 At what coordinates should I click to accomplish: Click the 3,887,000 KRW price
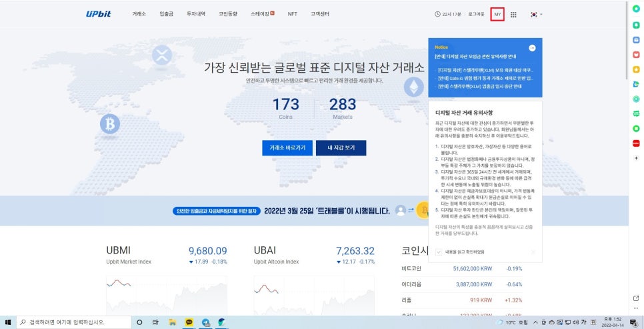point(474,284)
